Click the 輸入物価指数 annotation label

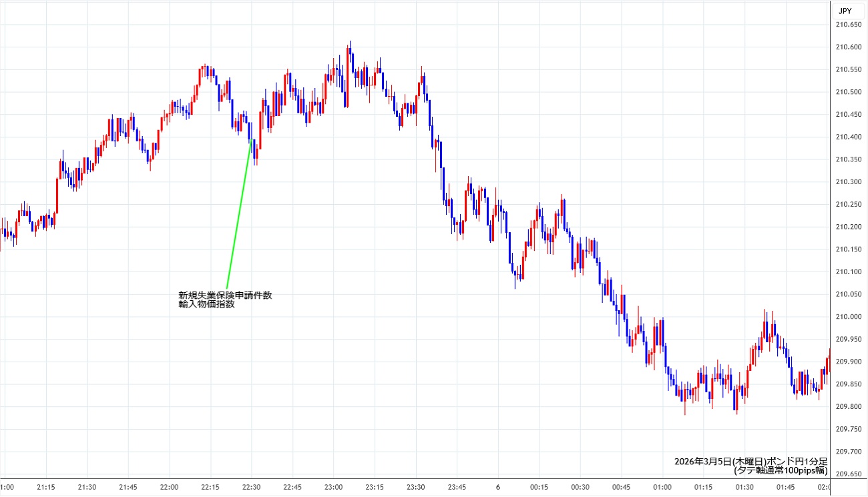pyautogui.click(x=206, y=305)
